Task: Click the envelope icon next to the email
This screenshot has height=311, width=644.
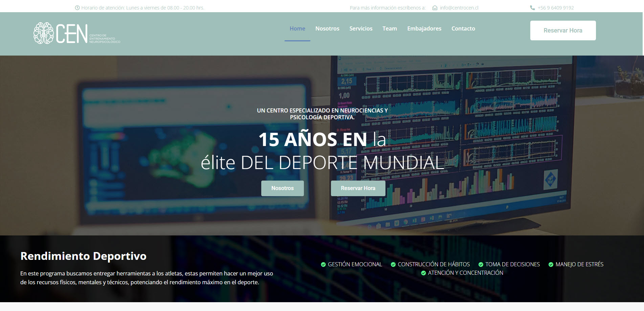Action: (435, 8)
